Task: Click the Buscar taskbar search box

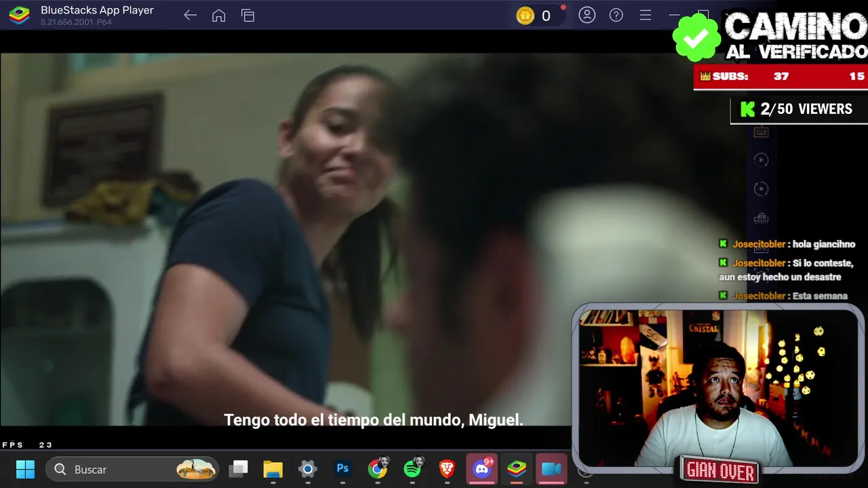Action: pyautogui.click(x=132, y=469)
